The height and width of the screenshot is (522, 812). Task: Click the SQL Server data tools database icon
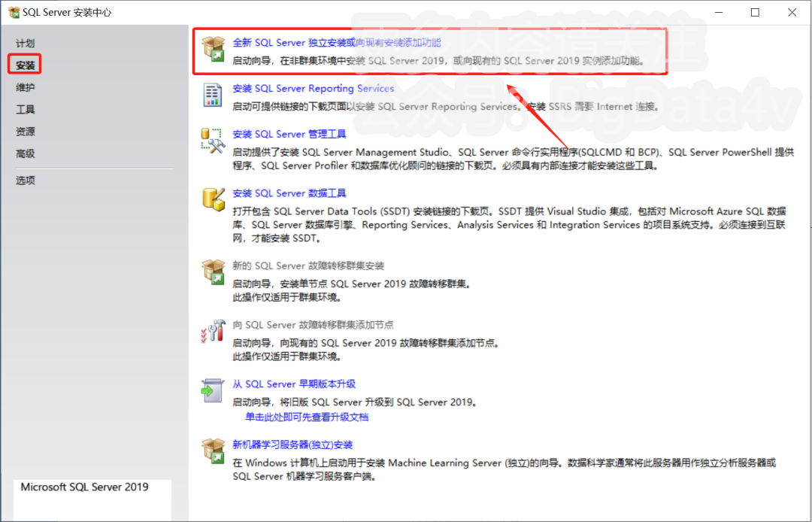pos(213,199)
